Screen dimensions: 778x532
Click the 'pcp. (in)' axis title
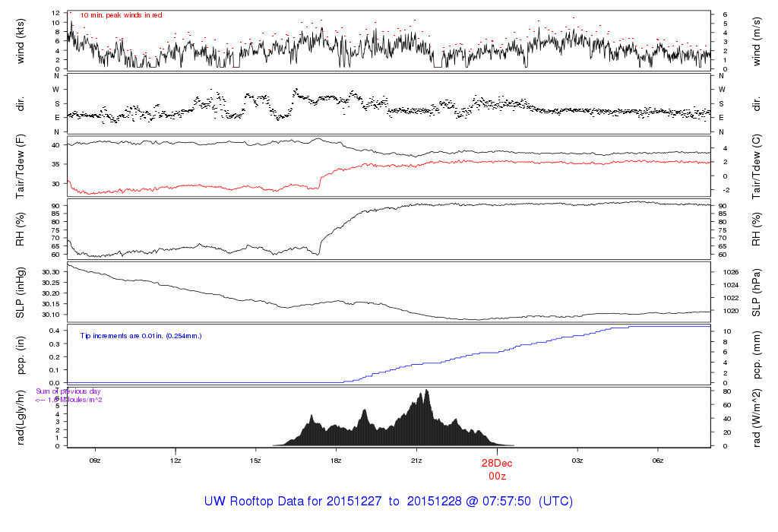[21, 355]
